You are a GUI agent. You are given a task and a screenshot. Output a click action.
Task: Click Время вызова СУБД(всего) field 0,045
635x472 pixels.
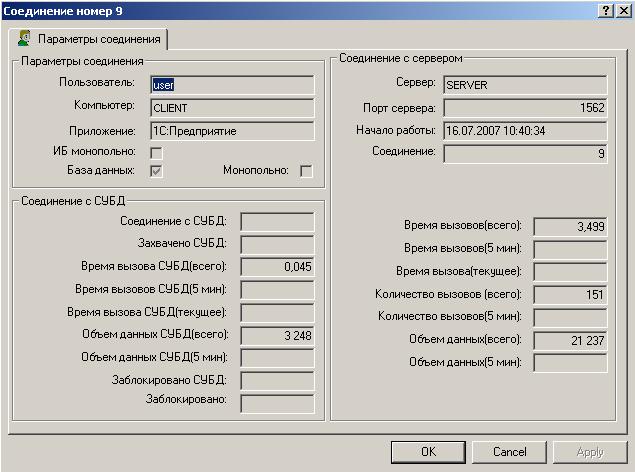pyautogui.click(x=277, y=267)
